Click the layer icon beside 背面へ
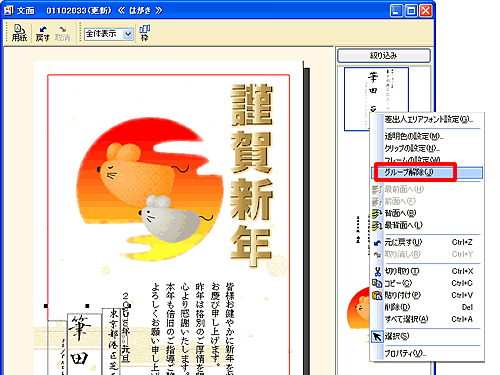The image size is (500, 375). click(377, 213)
